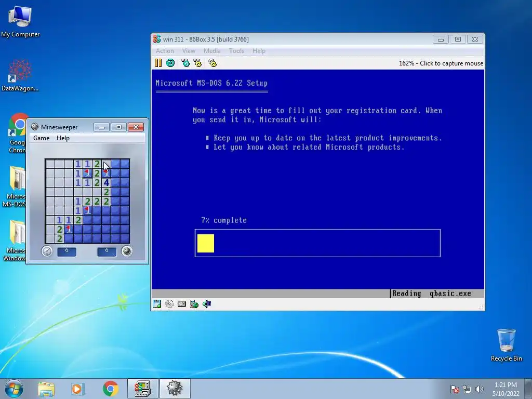Click the yellow progress block in Setup
Screen dimensions: 532x399
pyautogui.click(x=206, y=243)
